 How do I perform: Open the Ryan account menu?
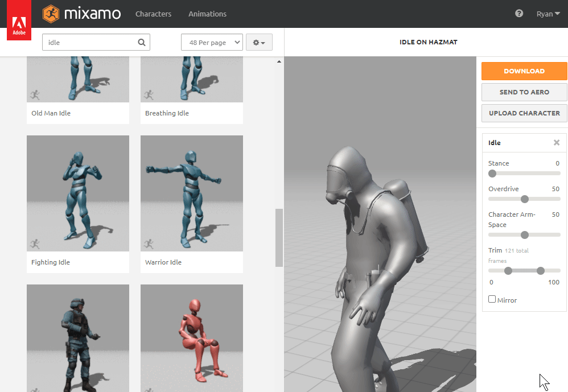point(548,14)
